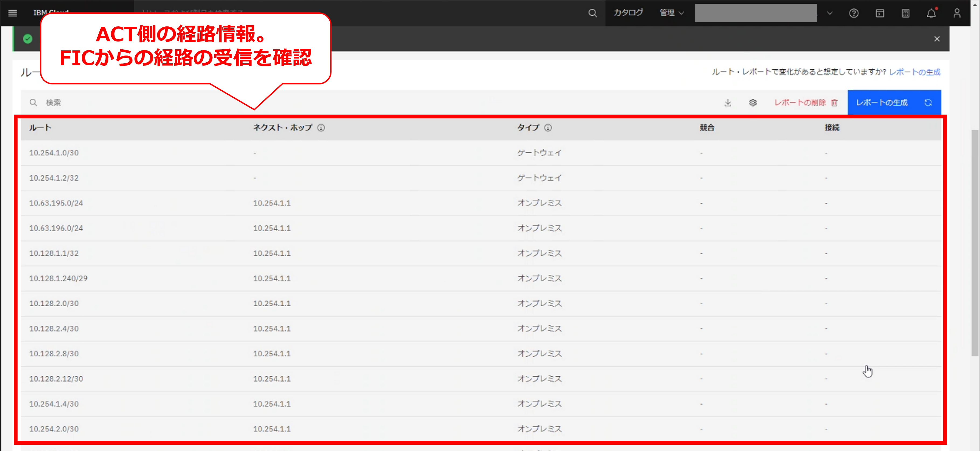This screenshot has width=980, height=451.
Task: Click the next hop (ネクスト・ホップ) info icon
Action: coord(321,128)
